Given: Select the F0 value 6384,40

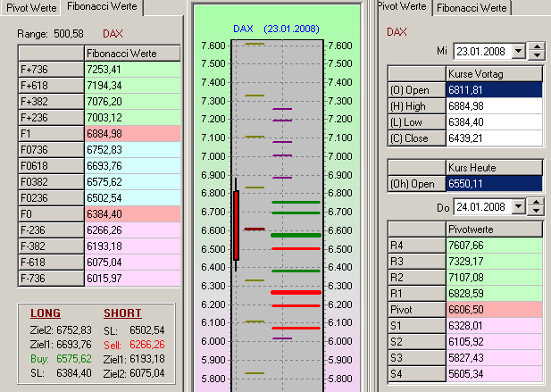Looking at the screenshot, I should tap(132, 214).
